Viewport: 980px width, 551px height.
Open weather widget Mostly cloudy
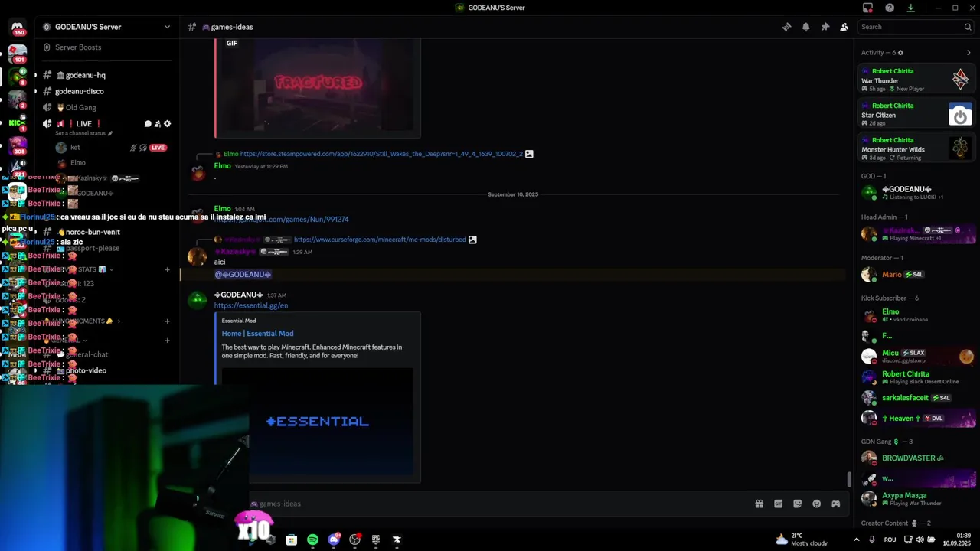tap(802, 540)
